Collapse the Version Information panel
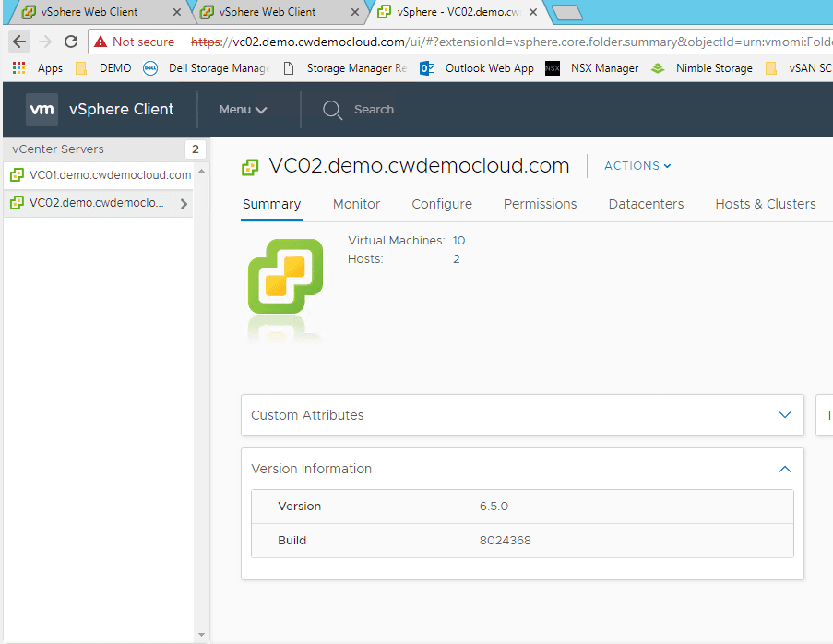This screenshot has height=644, width=833. pos(785,469)
